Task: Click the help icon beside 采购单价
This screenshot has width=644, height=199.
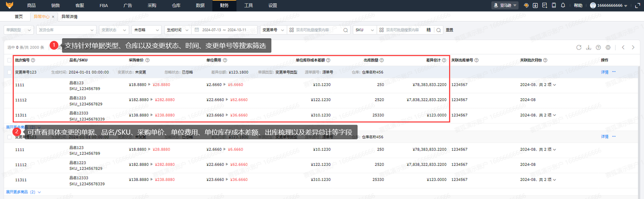Action: 147,60
